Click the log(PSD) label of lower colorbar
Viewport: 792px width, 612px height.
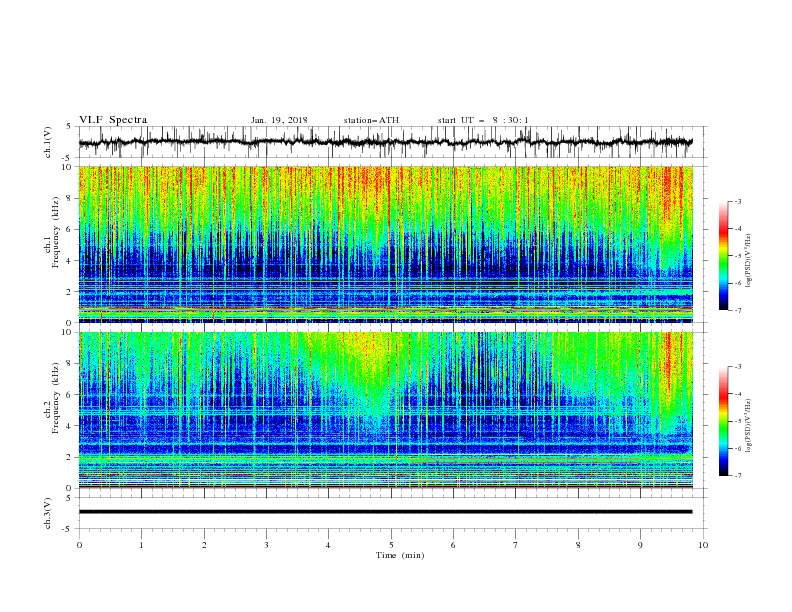tap(749, 426)
